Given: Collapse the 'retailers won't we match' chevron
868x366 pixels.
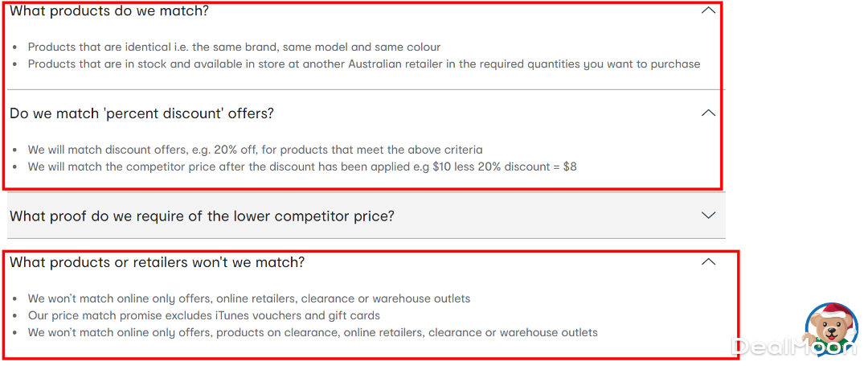Looking at the screenshot, I should pyautogui.click(x=708, y=262).
